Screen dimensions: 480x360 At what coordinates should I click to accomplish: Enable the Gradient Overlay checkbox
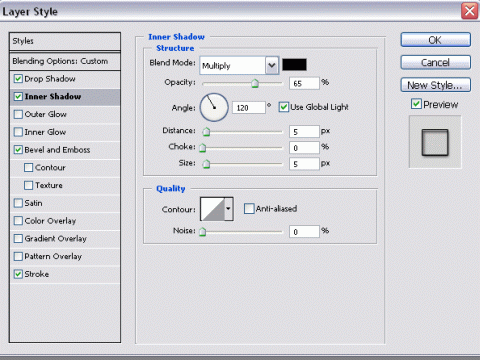tap(18, 238)
